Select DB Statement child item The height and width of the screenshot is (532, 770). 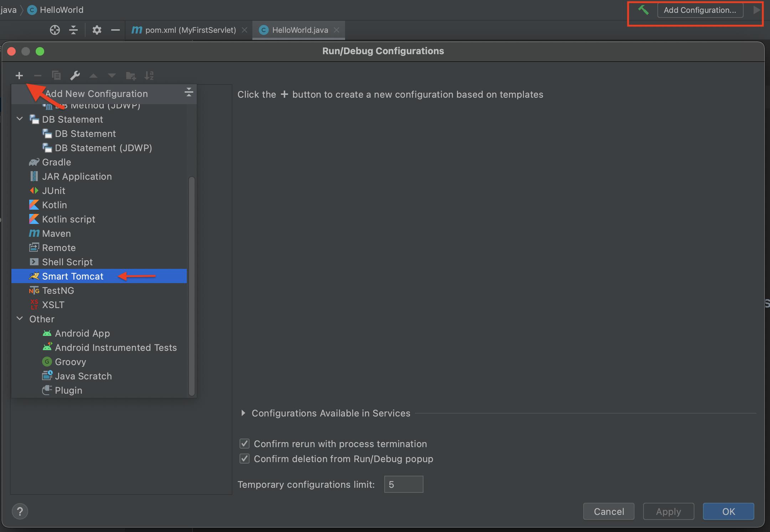(x=99, y=134)
